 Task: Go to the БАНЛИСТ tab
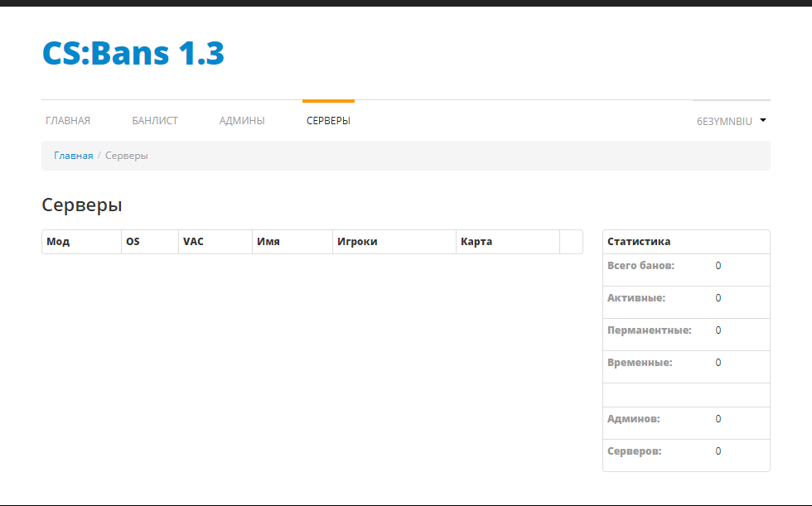tap(155, 121)
